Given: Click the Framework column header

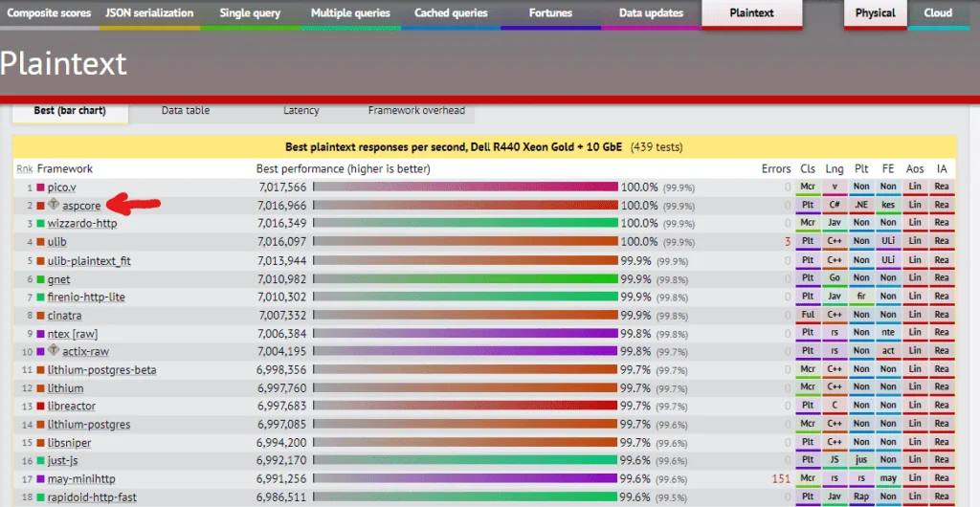Looking at the screenshot, I should (x=65, y=168).
